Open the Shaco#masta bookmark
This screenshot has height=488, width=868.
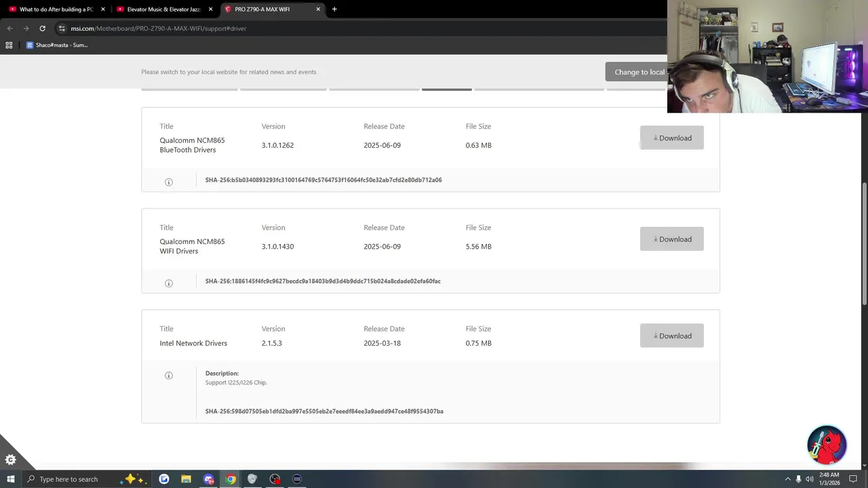pyautogui.click(x=57, y=45)
